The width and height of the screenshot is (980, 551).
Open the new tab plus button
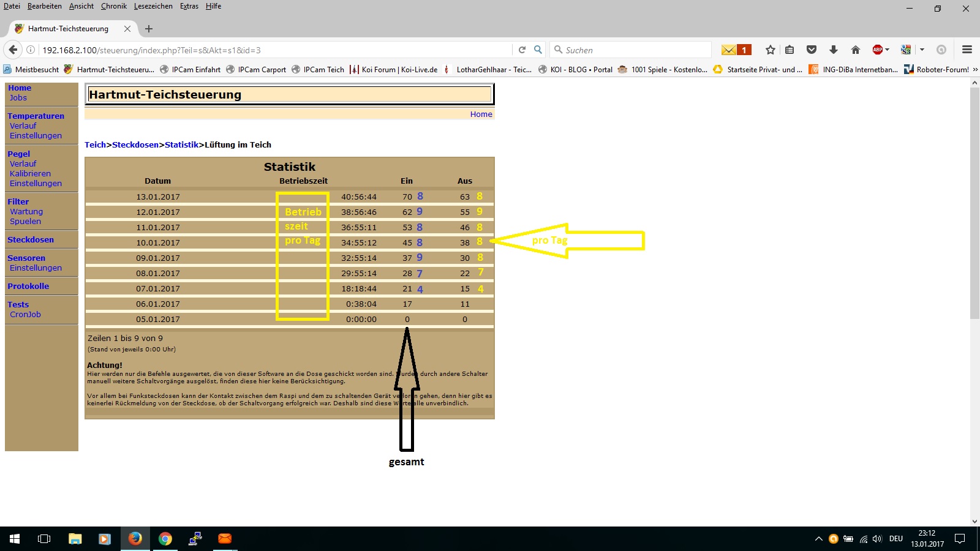(149, 29)
